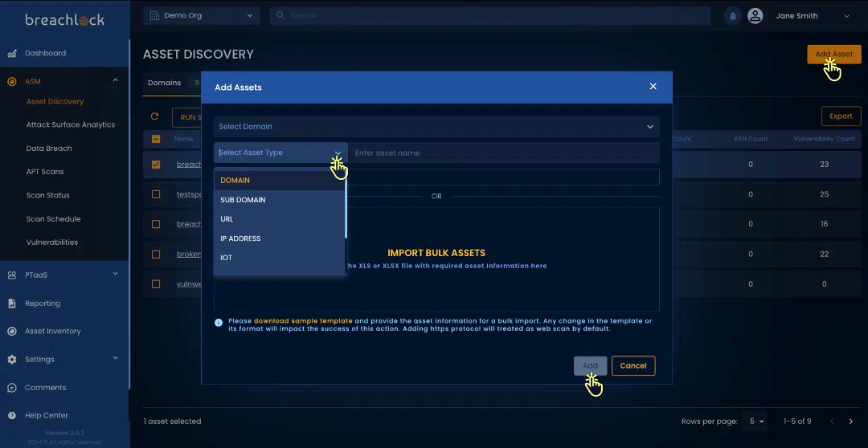The width and height of the screenshot is (868, 448).
Task: Click the refresh icon above table
Action: coord(154,116)
